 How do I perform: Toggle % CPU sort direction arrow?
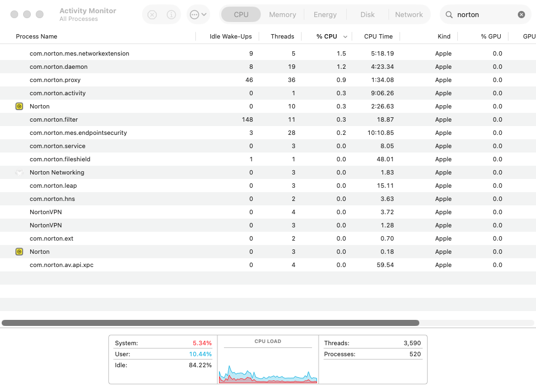coord(345,37)
